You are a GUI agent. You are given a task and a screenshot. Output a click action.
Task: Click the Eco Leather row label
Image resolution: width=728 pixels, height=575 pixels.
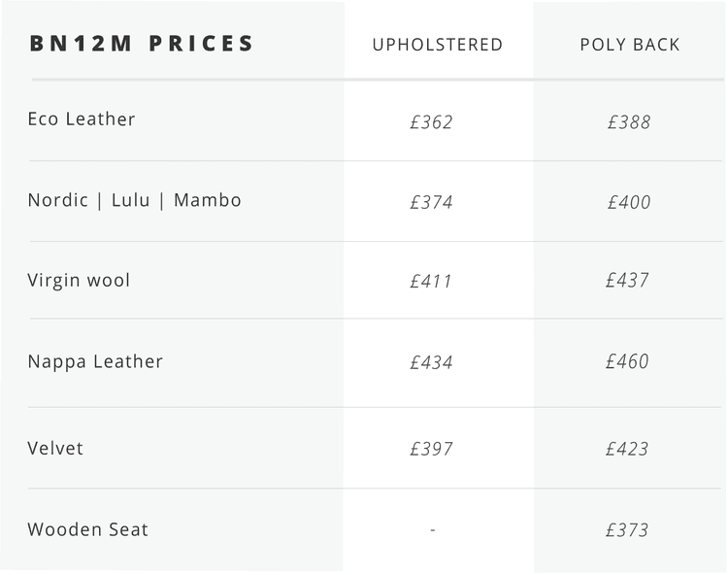pos(82,119)
